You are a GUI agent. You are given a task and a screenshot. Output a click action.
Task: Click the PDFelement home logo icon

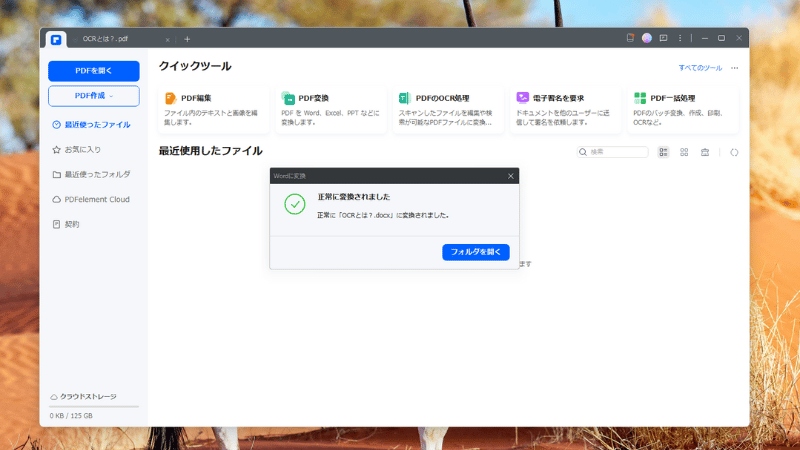click(x=56, y=39)
